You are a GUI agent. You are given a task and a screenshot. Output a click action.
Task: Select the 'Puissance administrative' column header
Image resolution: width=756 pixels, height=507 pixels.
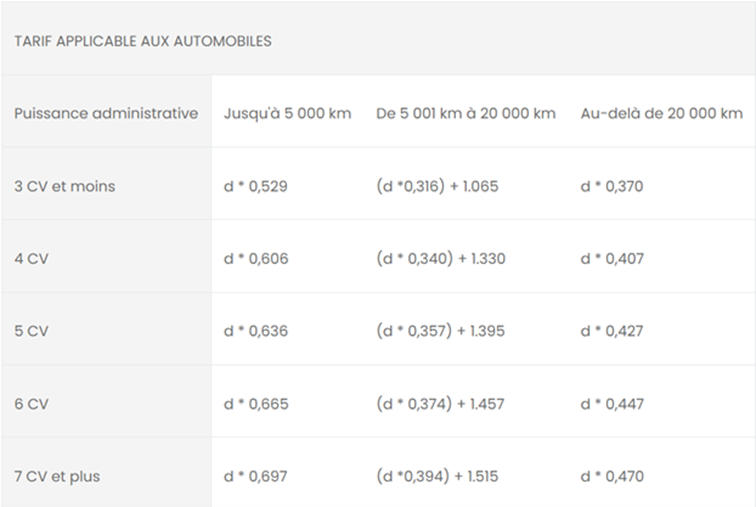pyautogui.click(x=106, y=113)
